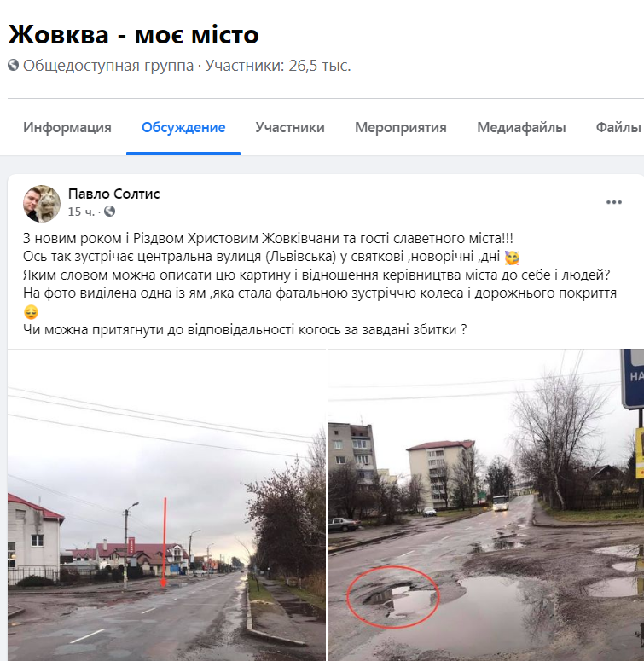Click the public group globe icon
Image resolution: width=644 pixels, height=661 pixels.
pos(13,66)
